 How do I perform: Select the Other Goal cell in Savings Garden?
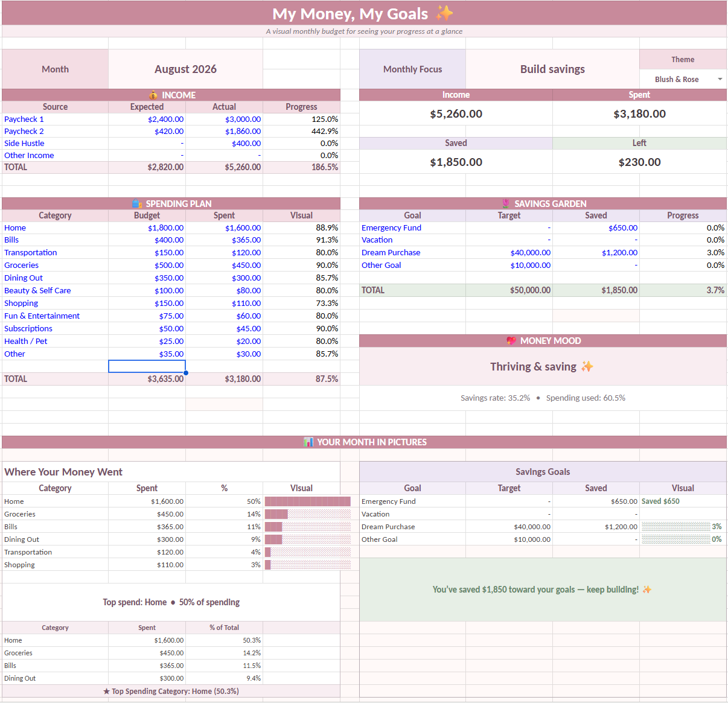pos(412,265)
